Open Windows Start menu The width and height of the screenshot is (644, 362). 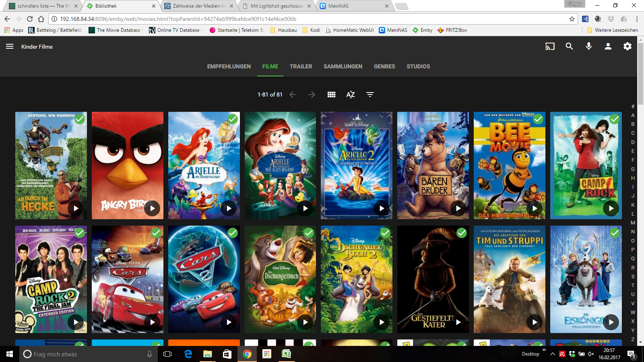click(x=10, y=354)
